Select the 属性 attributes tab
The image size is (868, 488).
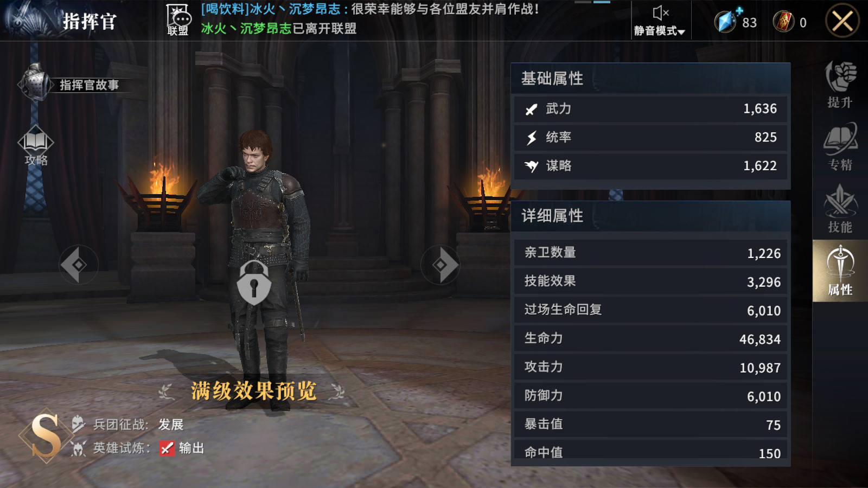pyautogui.click(x=840, y=271)
